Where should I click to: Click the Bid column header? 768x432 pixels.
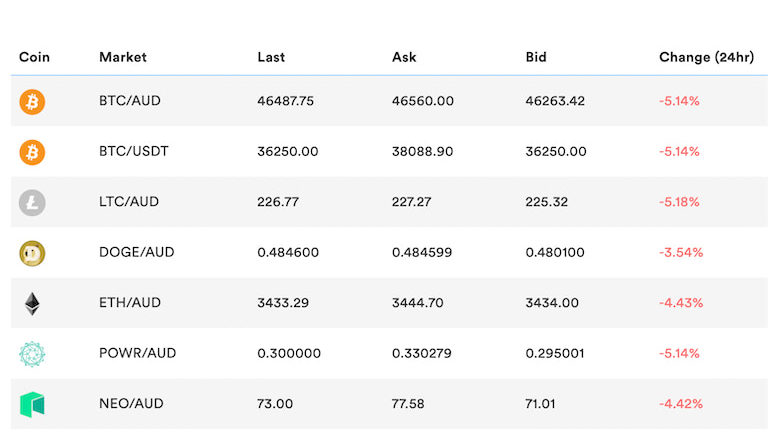point(536,57)
